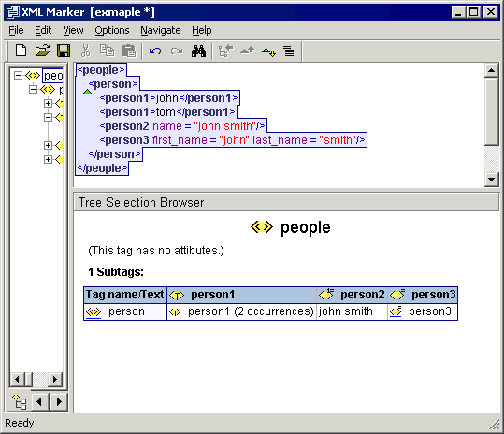Click the New document toolbar icon

pos(22,51)
